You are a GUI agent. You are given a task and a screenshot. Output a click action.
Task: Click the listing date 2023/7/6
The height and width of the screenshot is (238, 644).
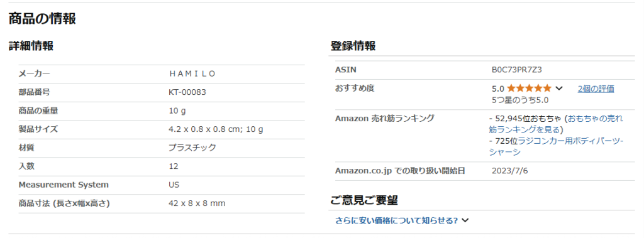tap(509, 171)
